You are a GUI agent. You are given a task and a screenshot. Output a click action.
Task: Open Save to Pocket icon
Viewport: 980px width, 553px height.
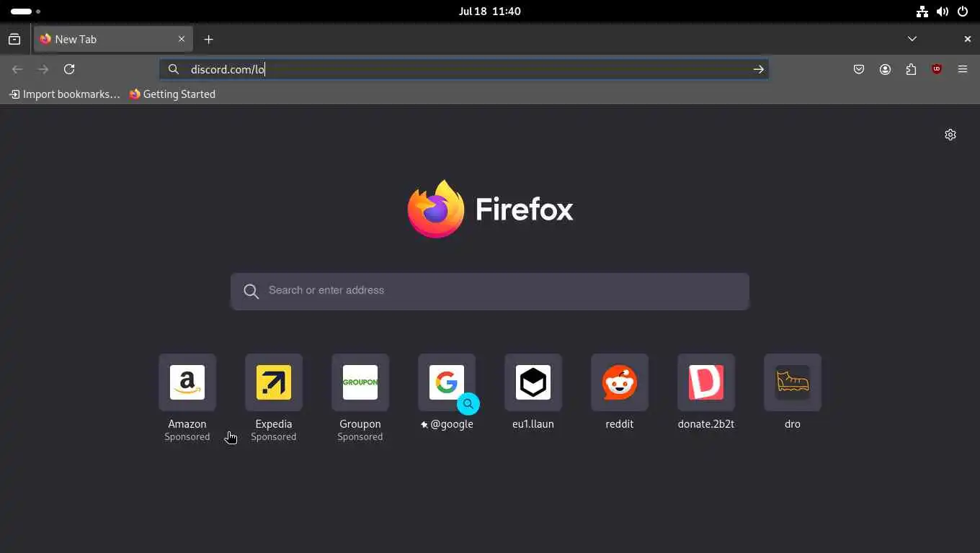coord(859,69)
